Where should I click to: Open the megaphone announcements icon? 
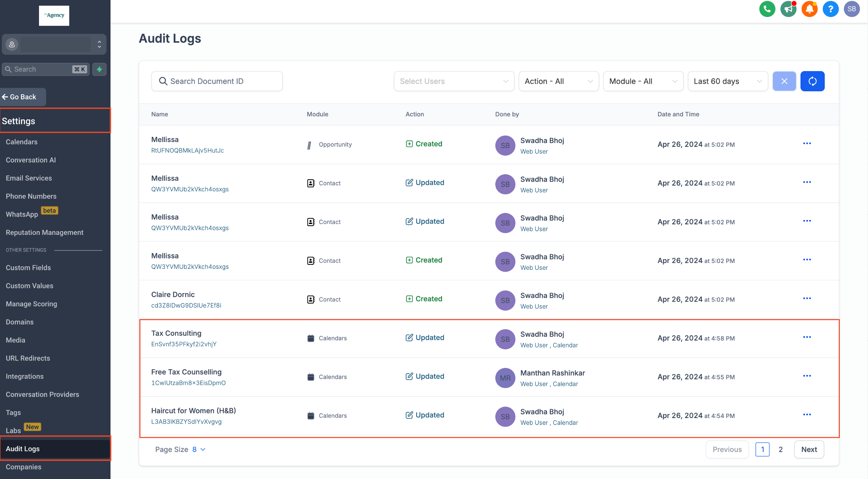click(788, 9)
